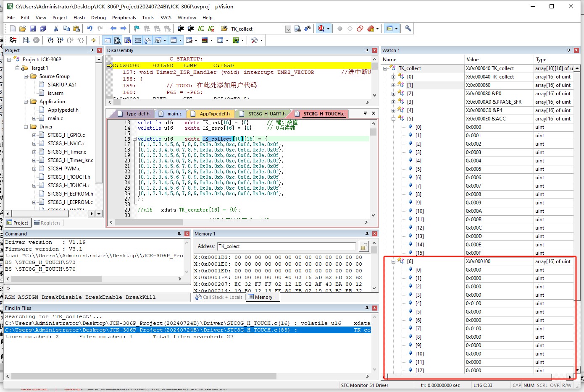584x392 pixels.
Task: Click the editor vertical scrollbar thumb
Action: click(x=373, y=132)
